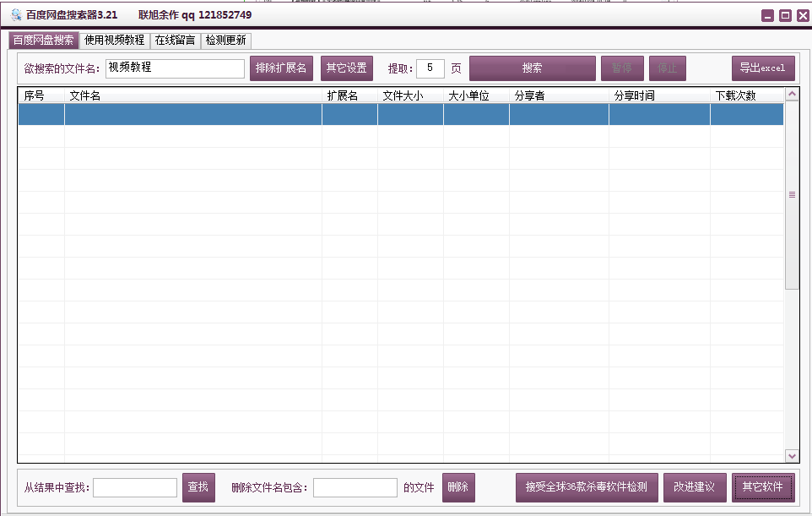
Task: Click the 其它软件 button
Action: pyautogui.click(x=763, y=487)
